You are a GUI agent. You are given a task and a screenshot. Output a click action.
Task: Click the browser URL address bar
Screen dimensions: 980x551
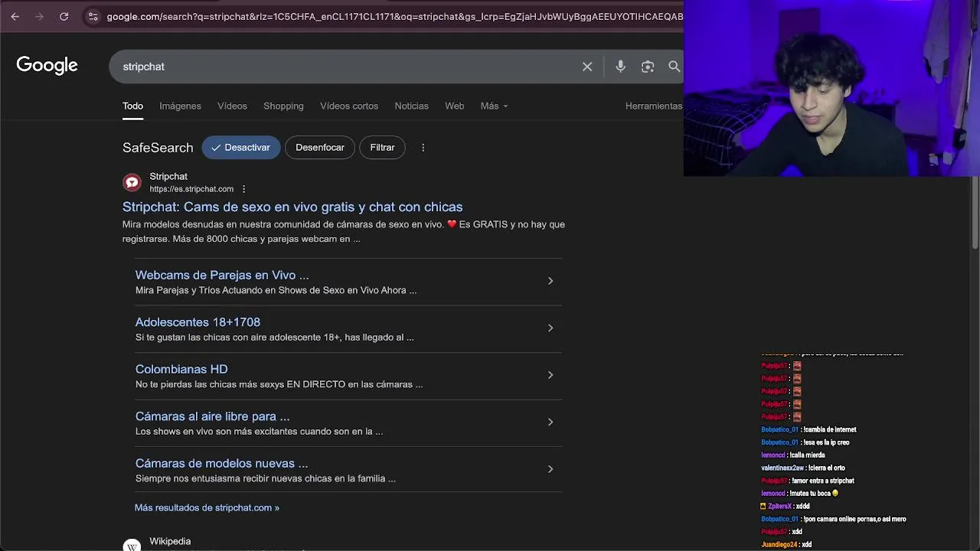[x=394, y=16]
